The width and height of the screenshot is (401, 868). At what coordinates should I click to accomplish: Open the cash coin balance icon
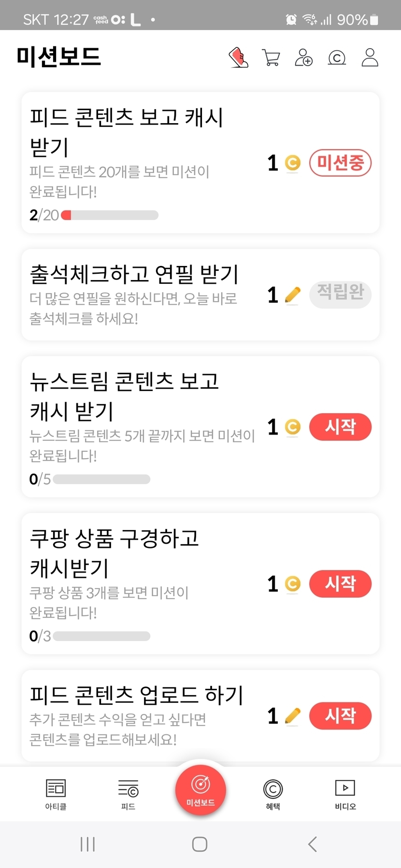pyautogui.click(x=337, y=58)
